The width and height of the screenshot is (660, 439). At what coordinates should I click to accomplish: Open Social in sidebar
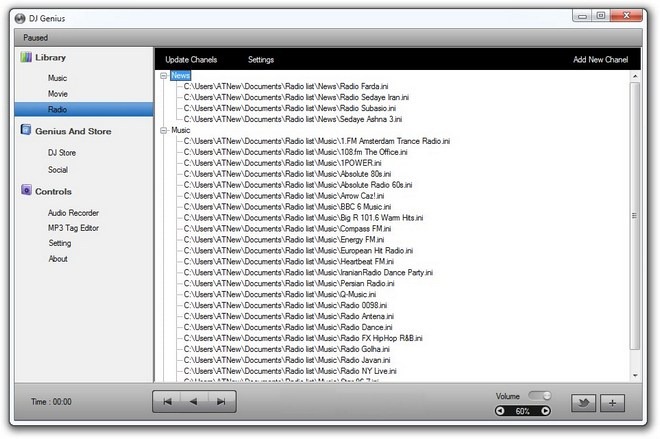pyautogui.click(x=58, y=170)
